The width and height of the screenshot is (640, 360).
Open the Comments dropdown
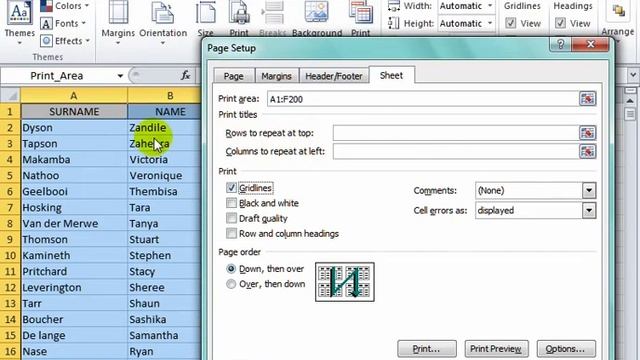tap(589, 191)
